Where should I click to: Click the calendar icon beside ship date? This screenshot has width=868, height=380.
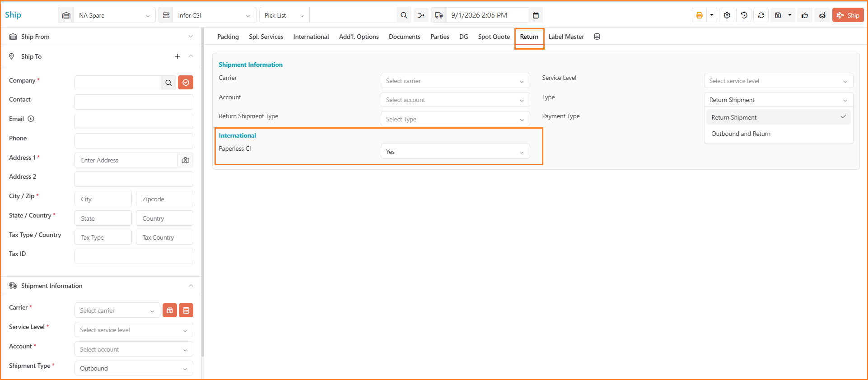pos(536,15)
